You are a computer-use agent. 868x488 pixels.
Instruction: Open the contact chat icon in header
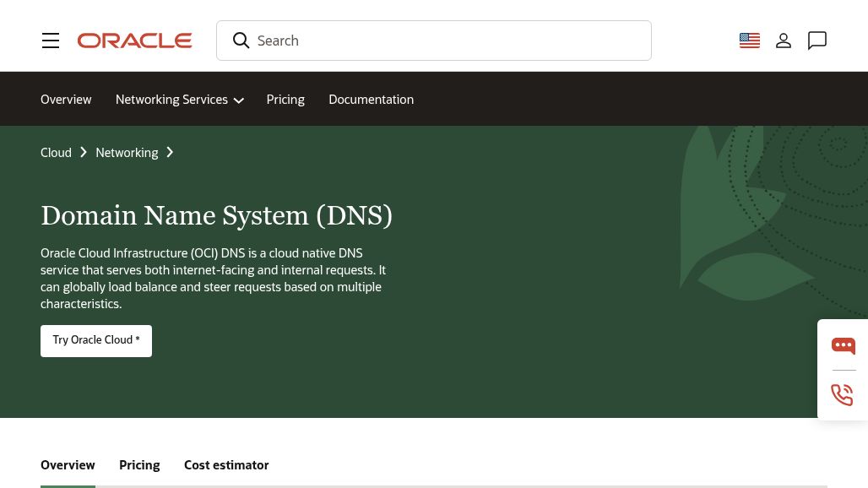click(817, 41)
